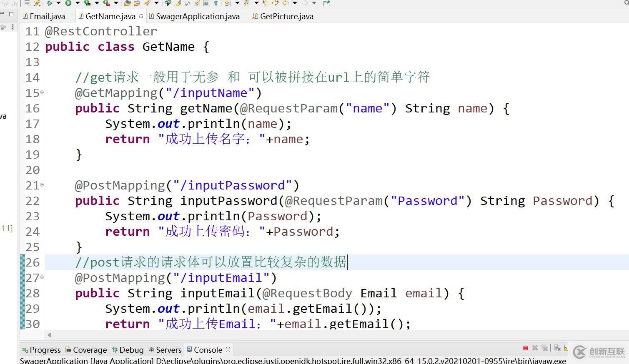The width and height of the screenshot is (629, 364).
Task: Click the Previous Annotation up-arrow icon
Action: (247, 3)
